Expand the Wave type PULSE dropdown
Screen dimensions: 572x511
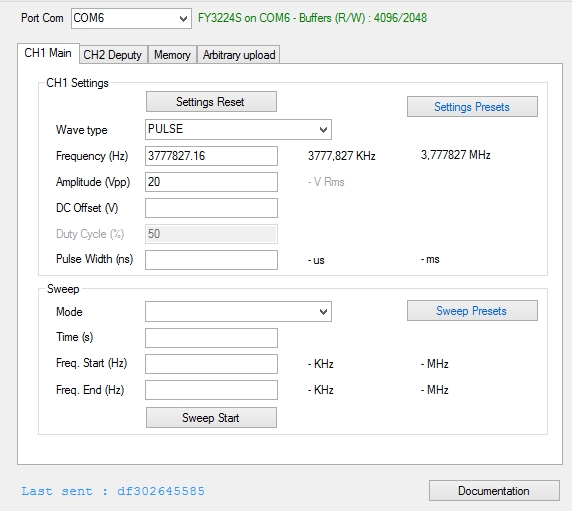tap(238, 129)
